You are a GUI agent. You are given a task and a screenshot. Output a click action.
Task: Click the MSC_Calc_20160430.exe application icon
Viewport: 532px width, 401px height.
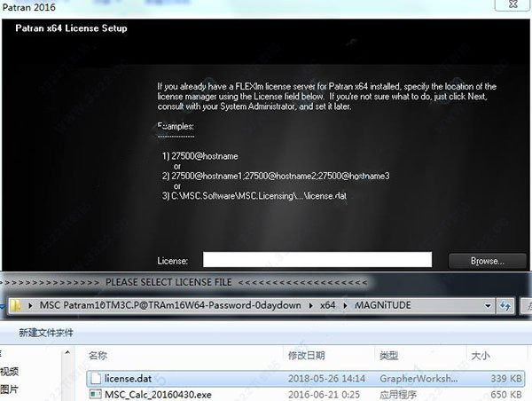point(96,394)
